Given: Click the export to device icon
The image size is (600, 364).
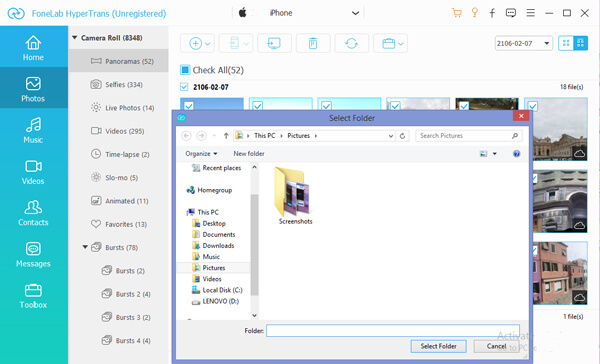Looking at the screenshot, I should [235, 43].
